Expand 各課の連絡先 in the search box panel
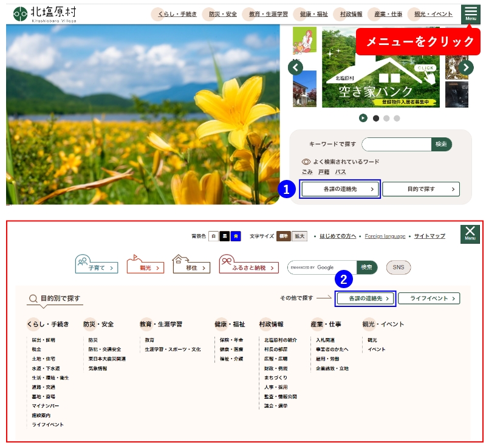Viewport: 486px width, 448px height. coord(340,189)
